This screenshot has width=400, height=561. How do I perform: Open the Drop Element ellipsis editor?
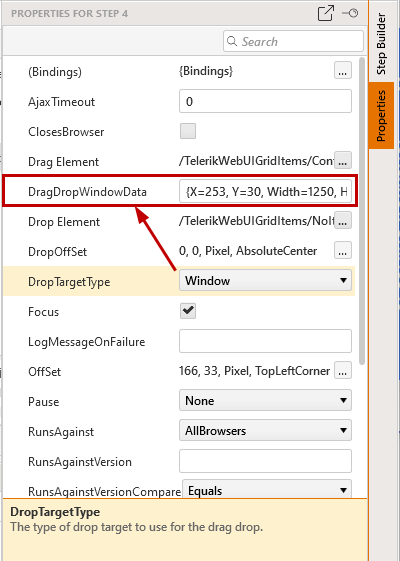pyautogui.click(x=343, y=221)
